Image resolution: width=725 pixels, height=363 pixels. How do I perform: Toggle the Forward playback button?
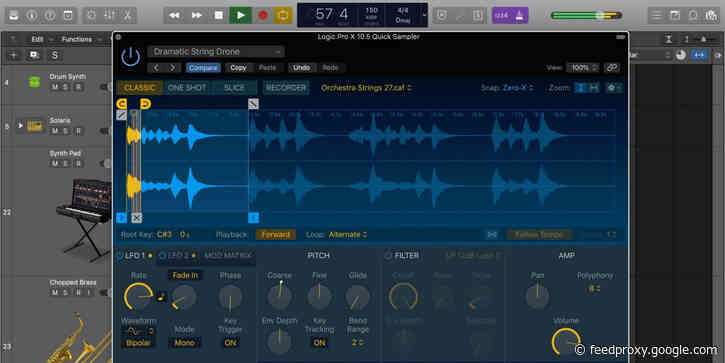[276, 235]
